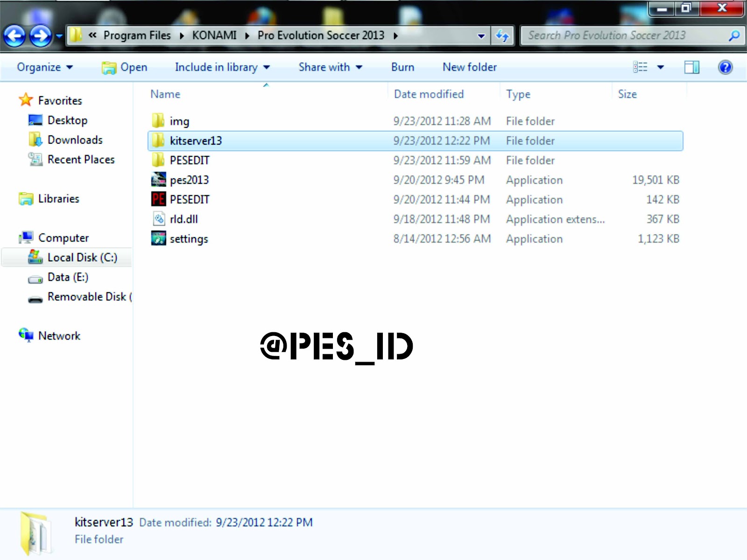This screenshot has height=560, width=747.
Task: Toggle the preview pane
Action: pos(691,67)
